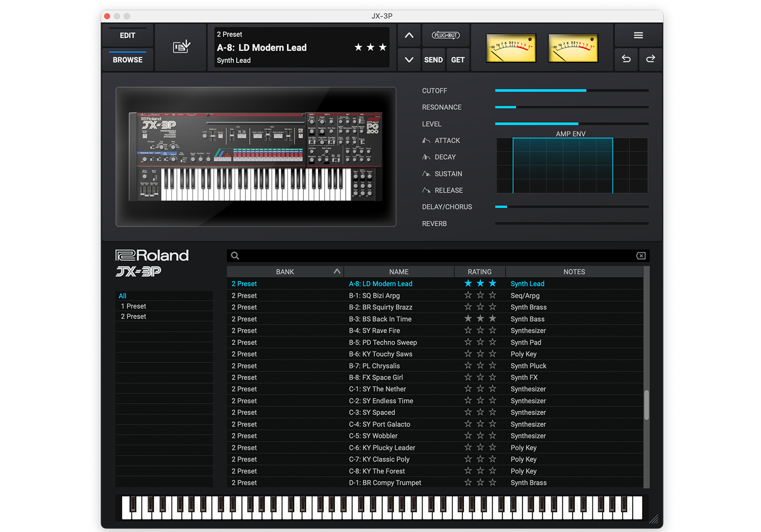Open the import patch file icon
Viewport: 761px width, 532px height.
pyautogui.click(x=181, y=47)
